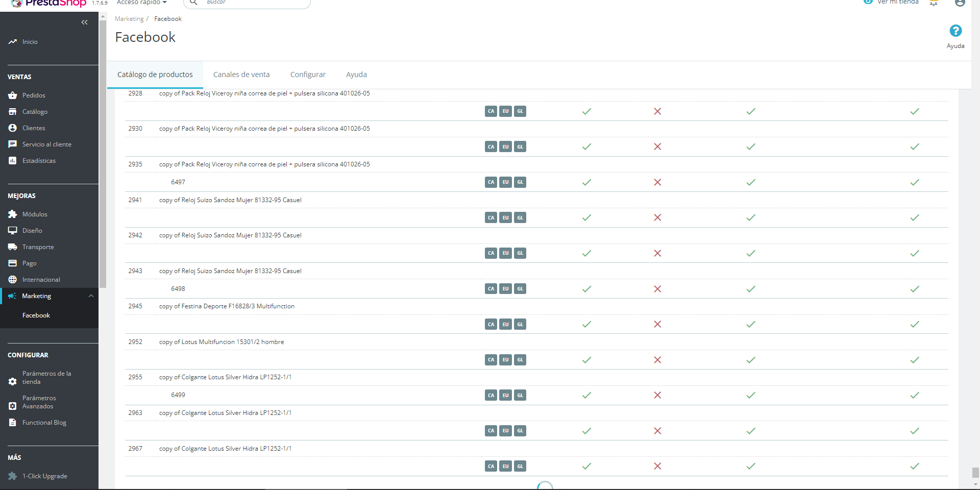Click the Transporte truck icon

(x=13, y=247)
